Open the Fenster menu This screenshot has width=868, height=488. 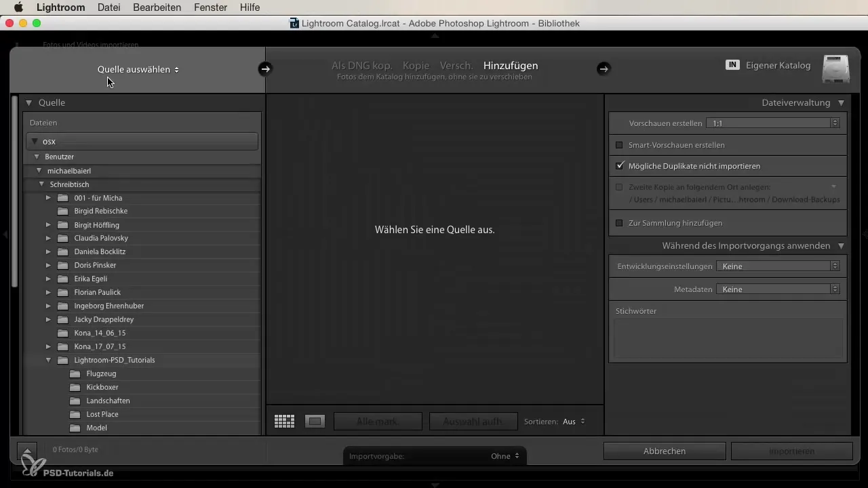point(211,7)
